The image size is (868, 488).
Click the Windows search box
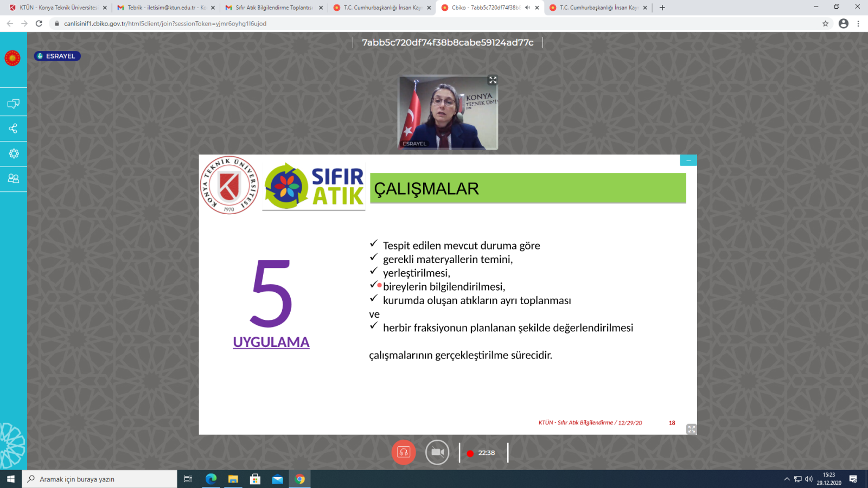click(100, 479)
